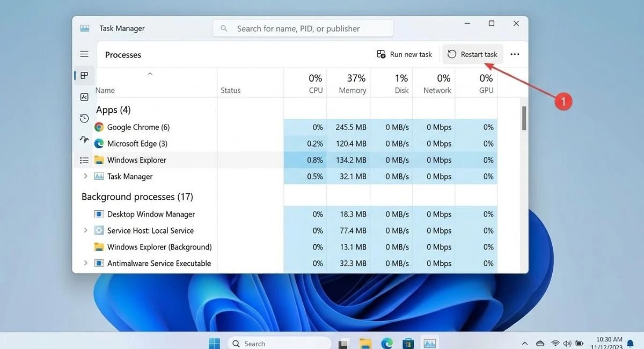
Task: Select the Windows Explorer (Background) row name
Action: 159,247
